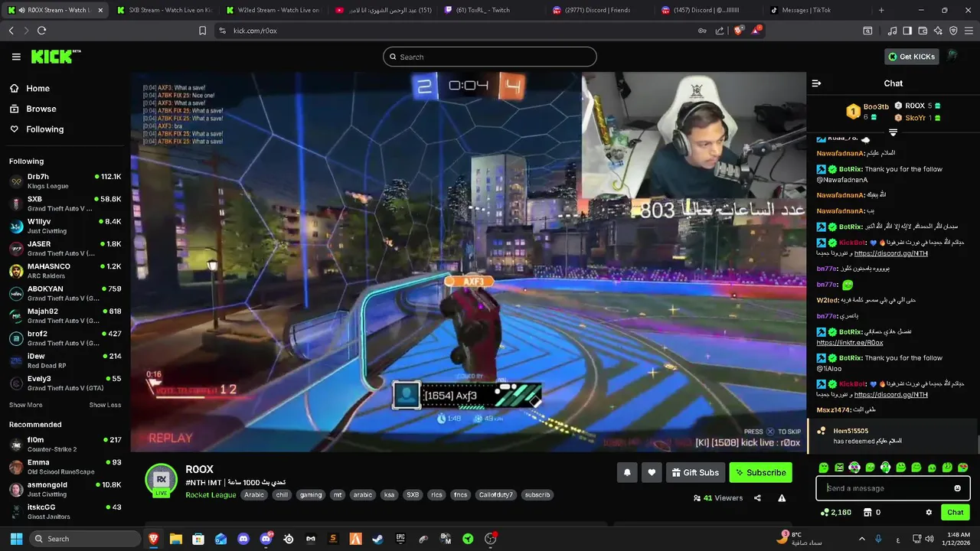The image size is (980, 551).
Task: Click the Kick search field
Action: (490, 57)
